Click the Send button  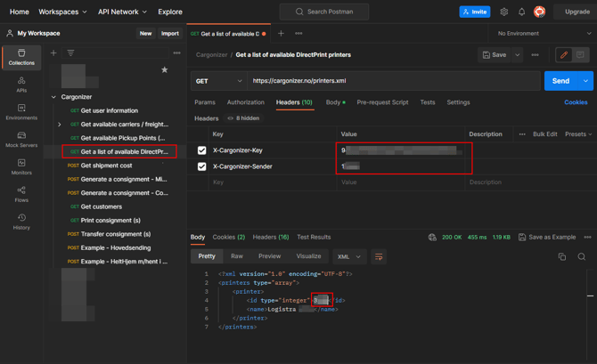coord(561,81)
